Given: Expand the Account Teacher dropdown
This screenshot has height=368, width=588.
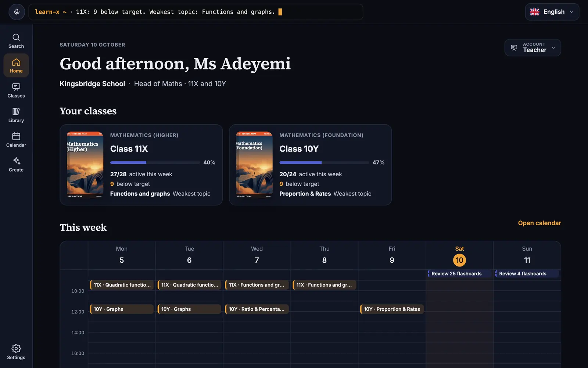Looking at the screenshot, I should [x=533, y=47].
